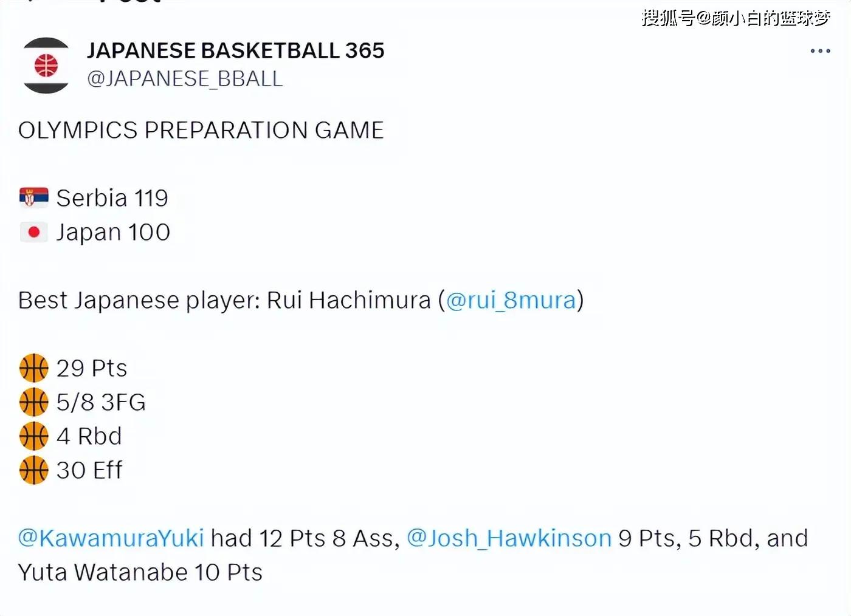
Task: Visit the @Josh_Hawkinson mention link
Action: [x=509, y=538]
